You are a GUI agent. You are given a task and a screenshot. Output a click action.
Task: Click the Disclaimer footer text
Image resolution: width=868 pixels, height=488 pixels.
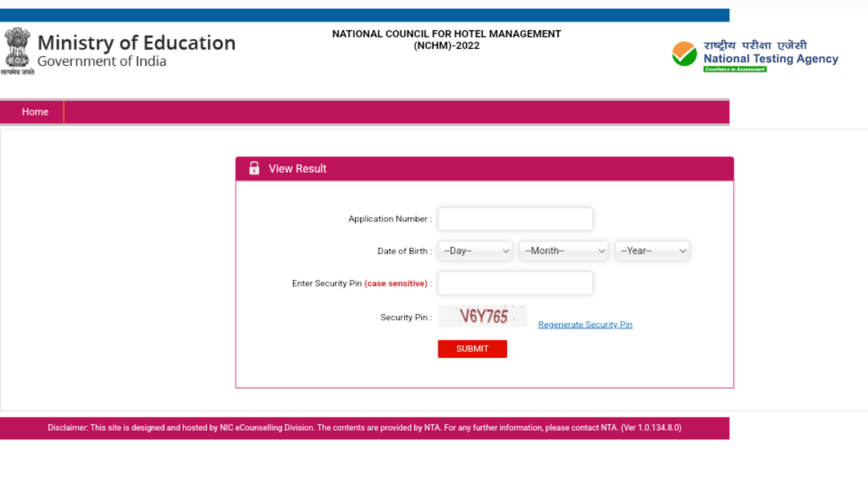[364, 428]
